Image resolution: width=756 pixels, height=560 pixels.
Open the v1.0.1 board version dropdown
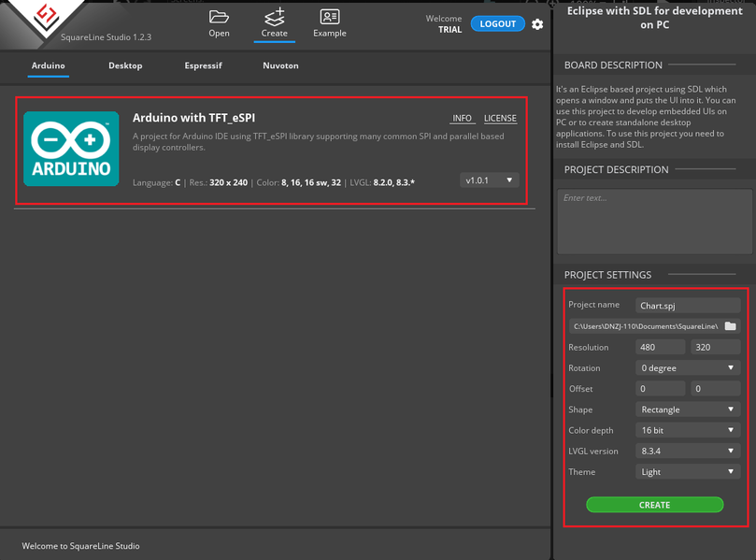[x=489, y=179]
